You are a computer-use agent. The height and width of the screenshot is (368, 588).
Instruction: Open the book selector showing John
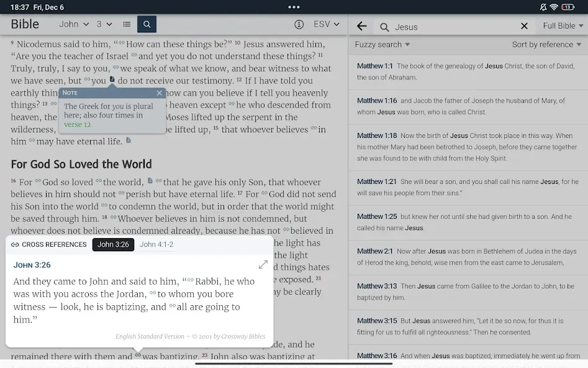tap(74, 24)
